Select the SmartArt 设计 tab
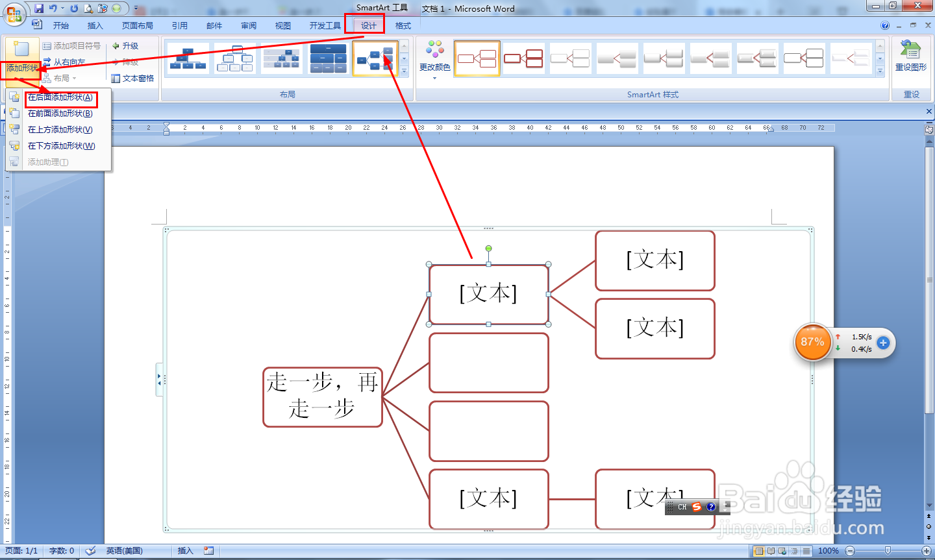This screenshot has width=935, height=560. (x=369, y=26)
